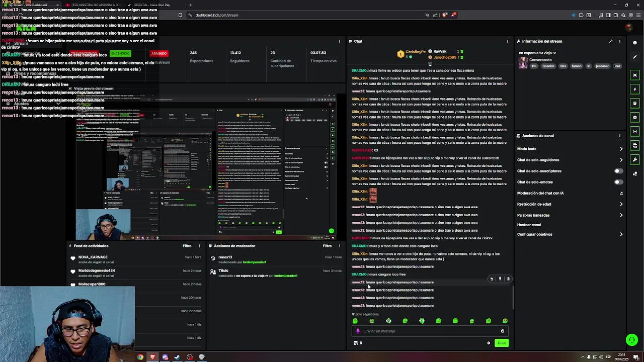Open Brave browser from the taskbar
This screenshot has height=362, width=644.
pos(152,357)
